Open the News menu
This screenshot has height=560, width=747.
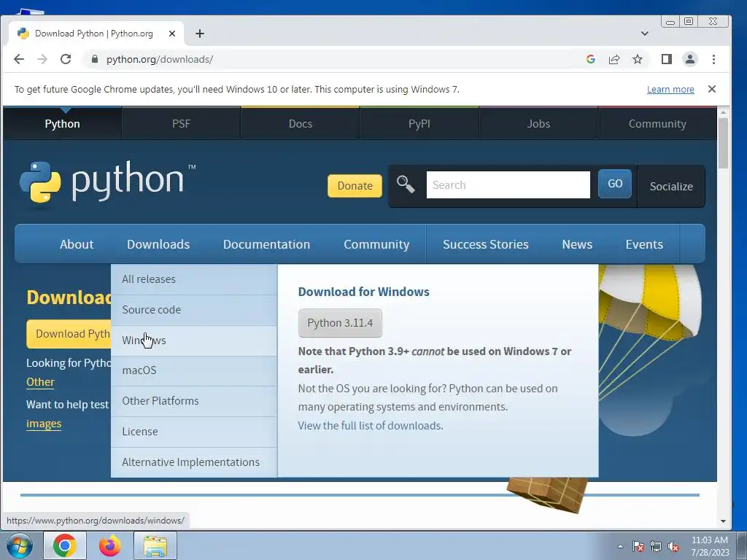(x=577, y=244)
